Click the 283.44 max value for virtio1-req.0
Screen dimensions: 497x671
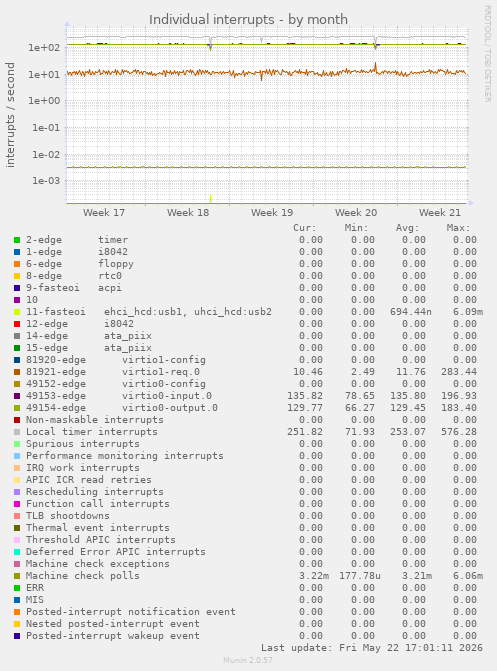point(459,372)
